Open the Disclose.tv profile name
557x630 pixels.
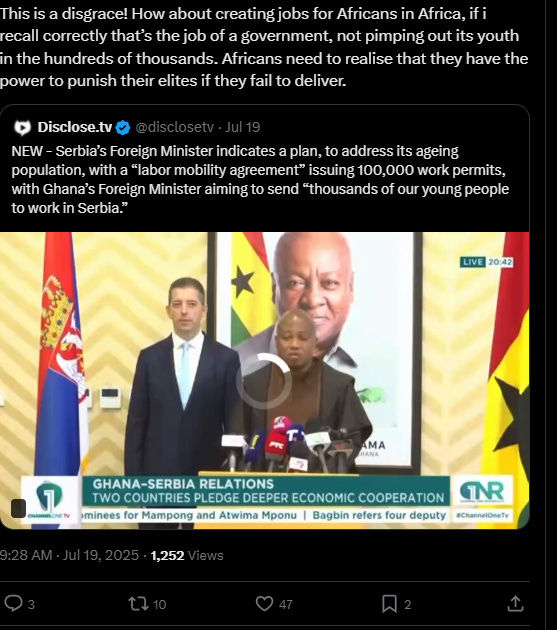(x=75, y=127)
